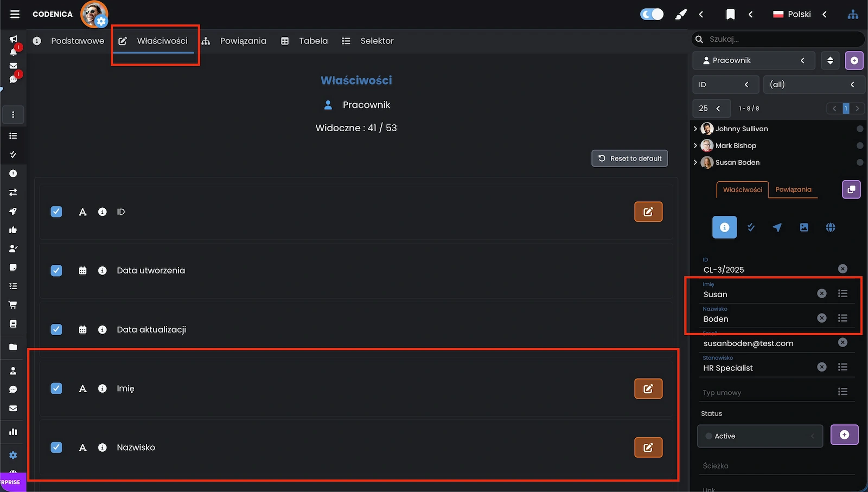
Task: Toggle the dark mode switch
Action: tap(652, 14)
